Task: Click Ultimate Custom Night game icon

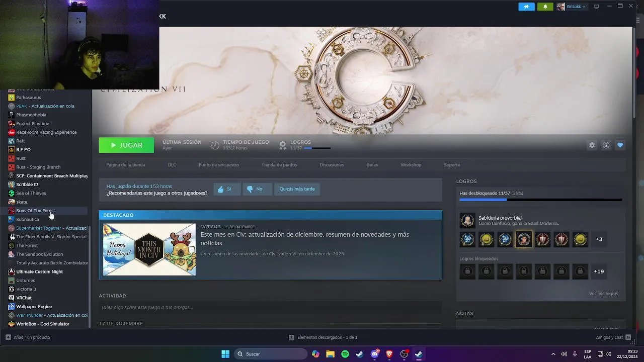Action: (x=12, y=271)
